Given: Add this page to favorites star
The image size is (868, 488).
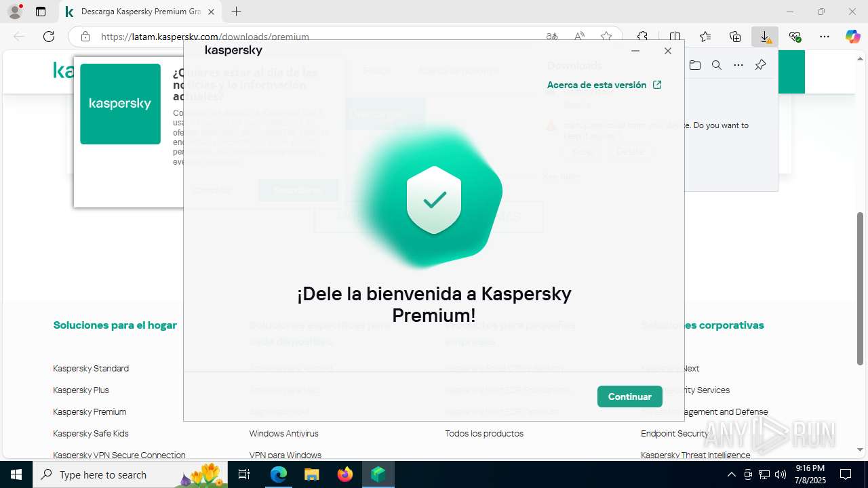Looking at the screenshot, I should pyautogui.click(x=606, y=37).
